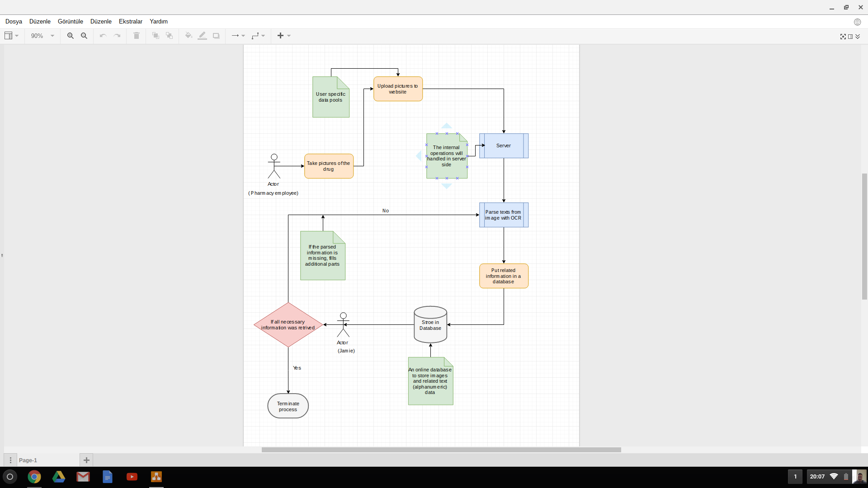This screenshot has height=488, width=868.
Task: Toggle the format panel icon
Action: [x=850, y=36]
